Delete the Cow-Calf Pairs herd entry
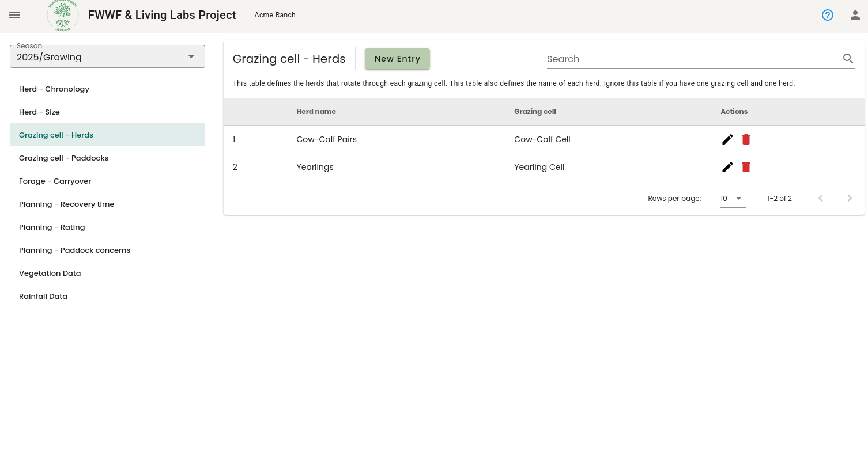Image resolution: width=868 pixels, height=475 pixels. pos(746,139)
